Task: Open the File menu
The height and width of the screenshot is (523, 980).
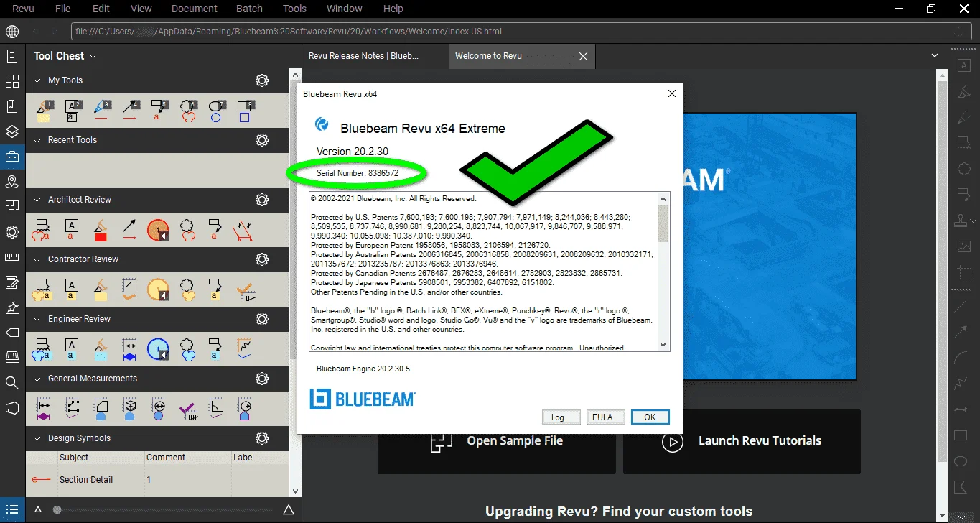Action: click(x=63, y=9)
